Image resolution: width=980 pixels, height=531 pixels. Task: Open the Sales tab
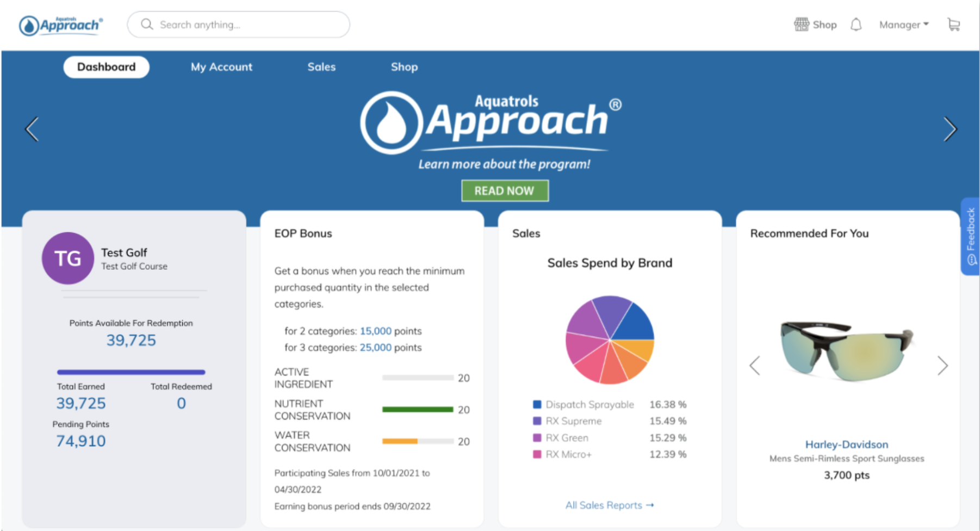tap(321, 67)
